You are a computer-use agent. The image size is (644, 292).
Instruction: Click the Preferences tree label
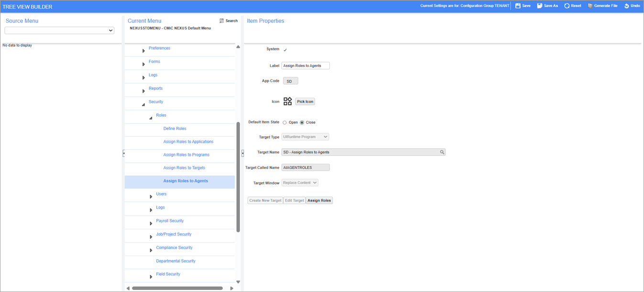159,48
